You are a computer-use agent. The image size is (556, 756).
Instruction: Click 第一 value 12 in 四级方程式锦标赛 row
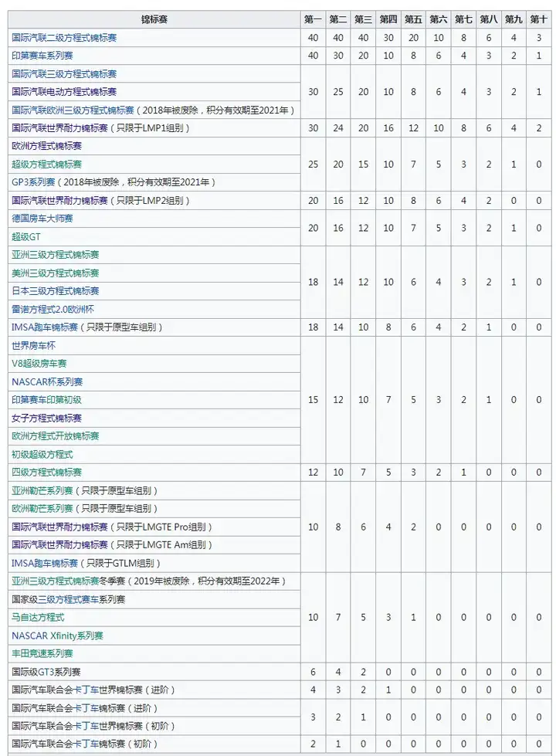click(x=313, y=472)
